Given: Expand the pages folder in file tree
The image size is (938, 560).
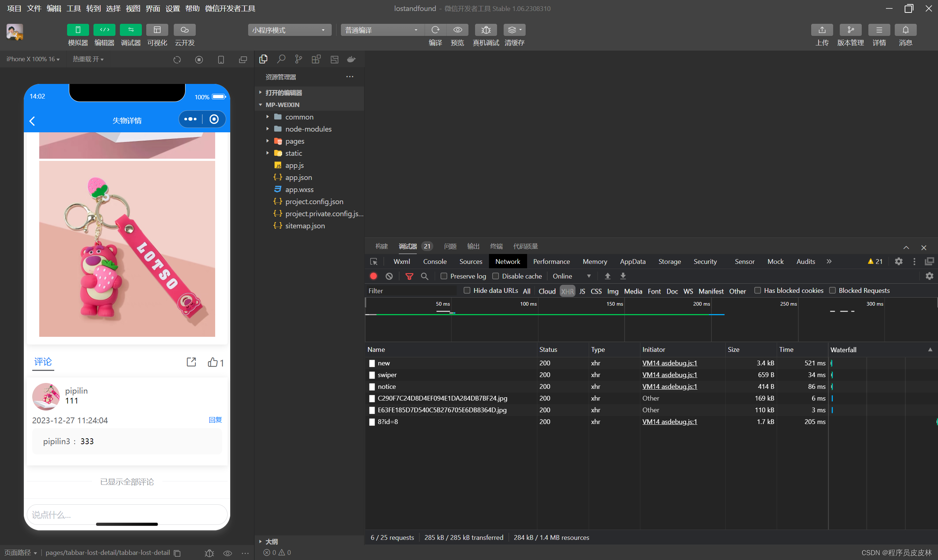Looking at the screenshot, I should (x=267, y=141).
